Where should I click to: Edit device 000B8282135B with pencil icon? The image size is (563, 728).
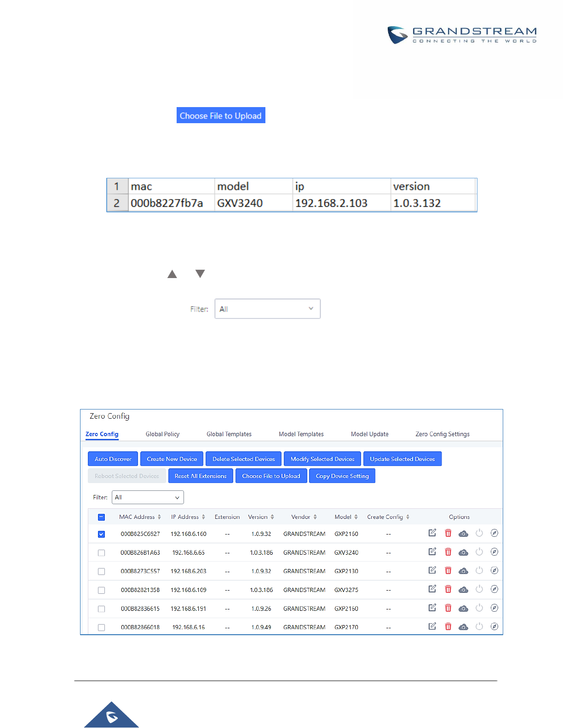pyautogui.click(x=432, y=589)
